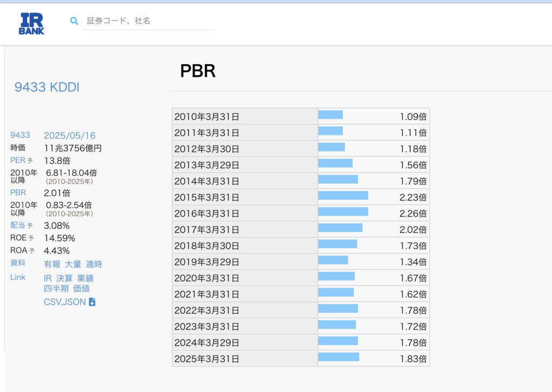Select the 2010年3月31日 date cell
Viewport: 552px width, 392px height.
coord(245,116)
